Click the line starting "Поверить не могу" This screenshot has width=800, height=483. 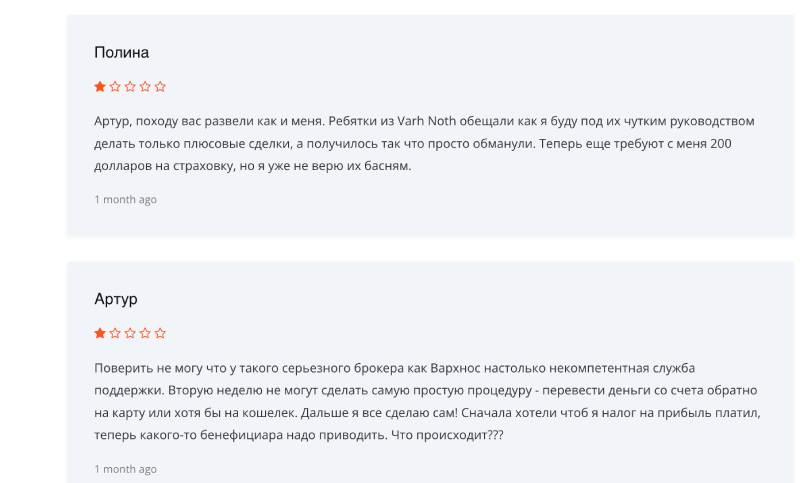pos(394,367)
